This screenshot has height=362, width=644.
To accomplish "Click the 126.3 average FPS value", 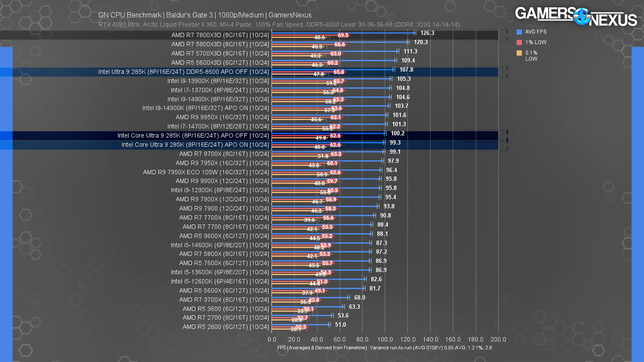I will click(x=427, y=33).
